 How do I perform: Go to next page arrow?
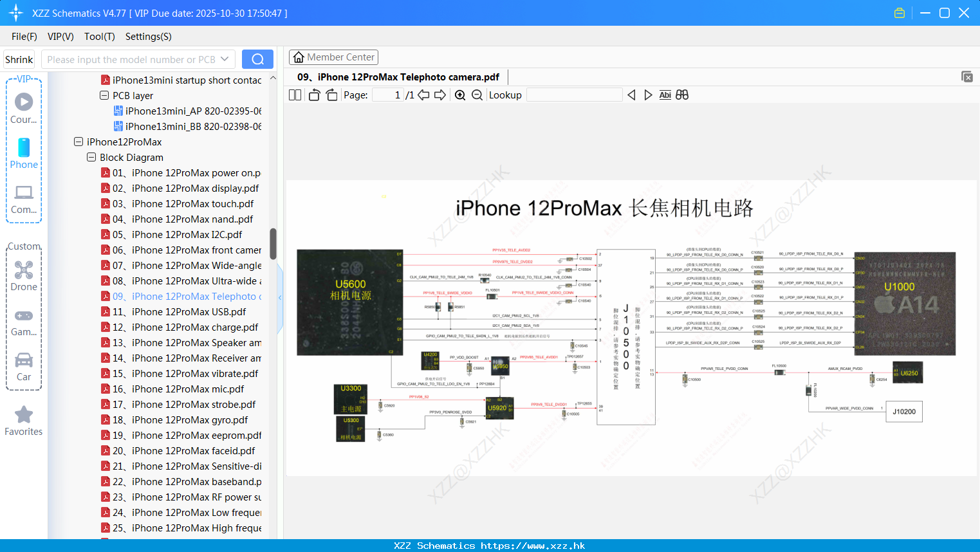(x=440, y=95)
